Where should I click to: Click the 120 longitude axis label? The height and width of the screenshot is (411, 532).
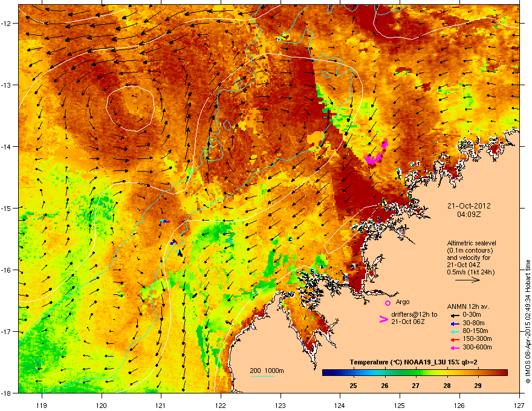click(x=102, y=406)
